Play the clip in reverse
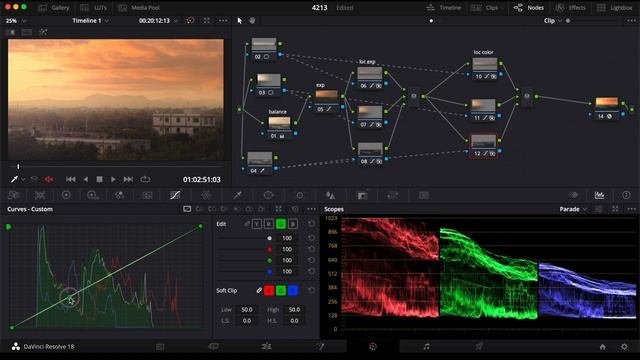Screen dimensions: 640x360 click(86, 179)
